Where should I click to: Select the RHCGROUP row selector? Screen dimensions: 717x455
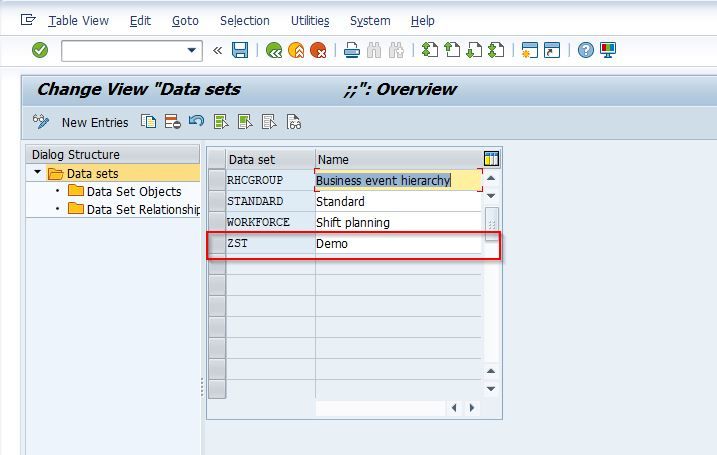click(x=217, y=180)
